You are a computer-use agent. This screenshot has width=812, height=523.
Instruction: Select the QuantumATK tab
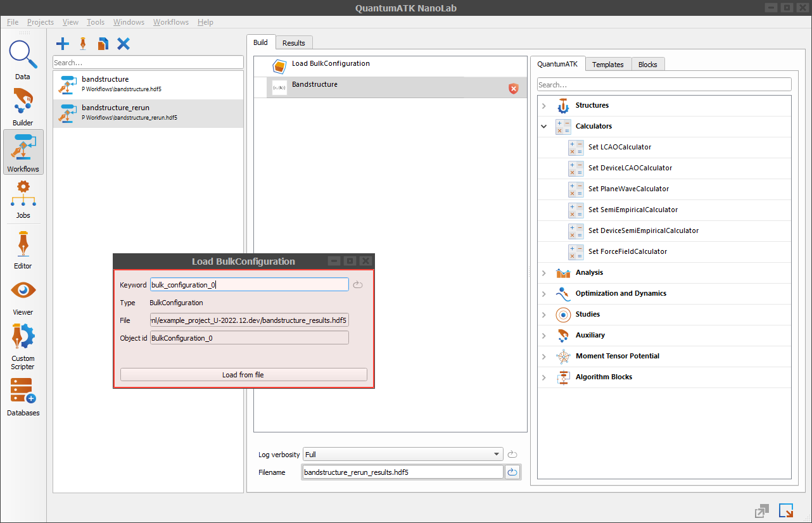coord(557,63)
